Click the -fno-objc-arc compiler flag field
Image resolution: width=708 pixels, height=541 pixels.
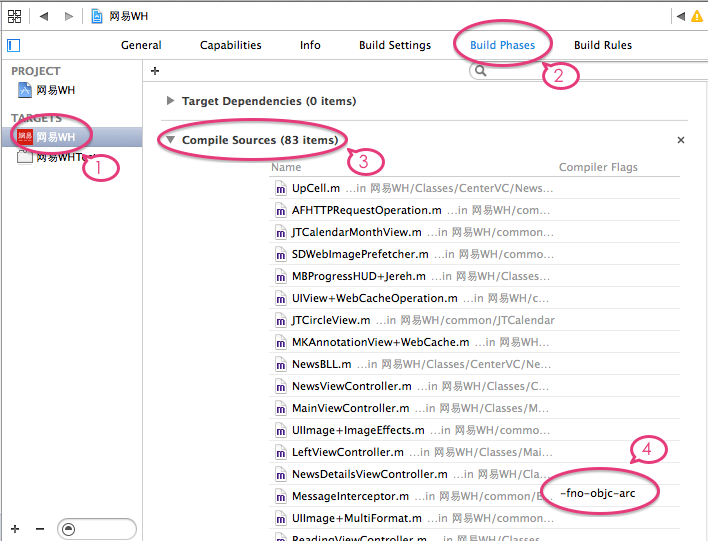[x=597, y=493]
